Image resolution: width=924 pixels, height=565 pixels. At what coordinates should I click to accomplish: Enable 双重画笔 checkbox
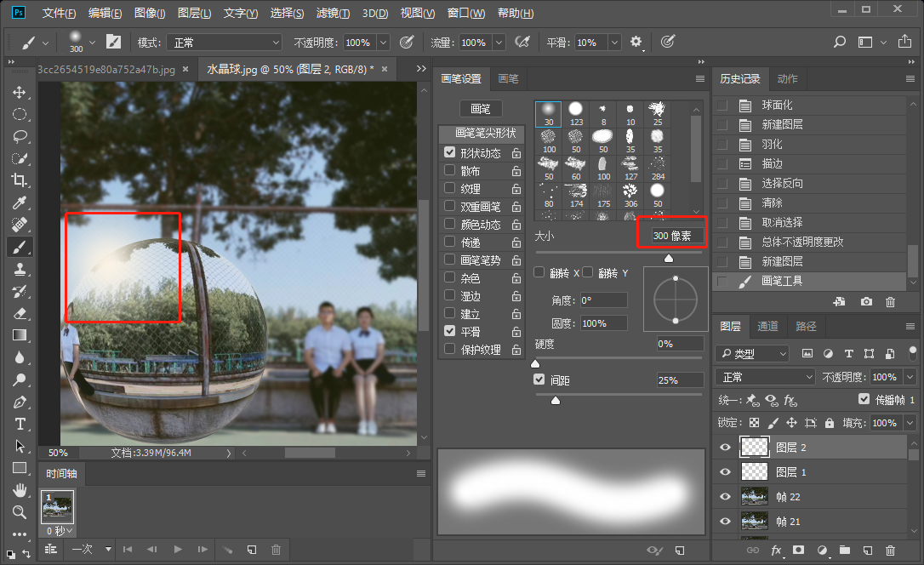pyautogui.click(x=449, y=206)
